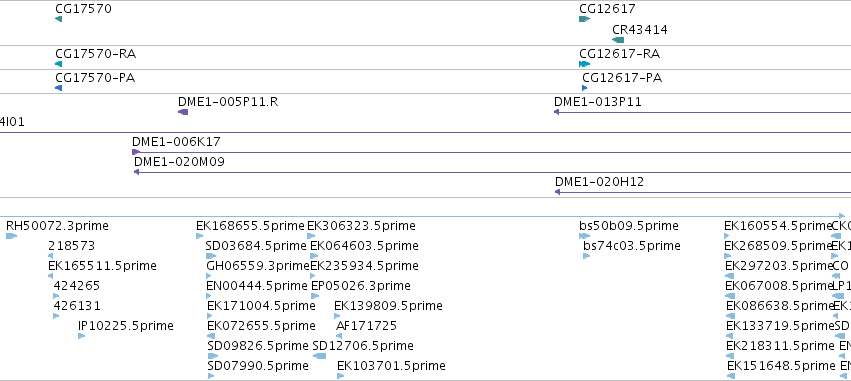Click the DME1-005P11.R purple feature glyph
Image resolution: width=851 pixels, height=381 pixels.
pos(183,112)
